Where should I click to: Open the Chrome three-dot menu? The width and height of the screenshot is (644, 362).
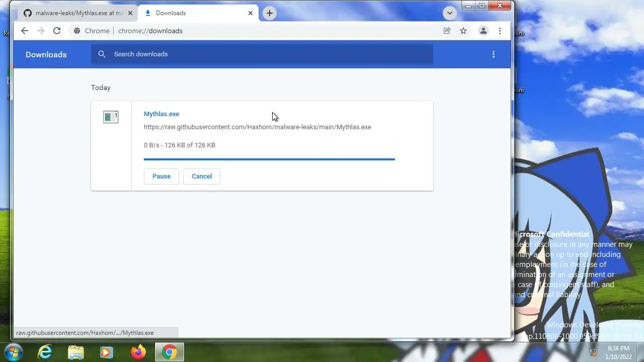point(500,31)
